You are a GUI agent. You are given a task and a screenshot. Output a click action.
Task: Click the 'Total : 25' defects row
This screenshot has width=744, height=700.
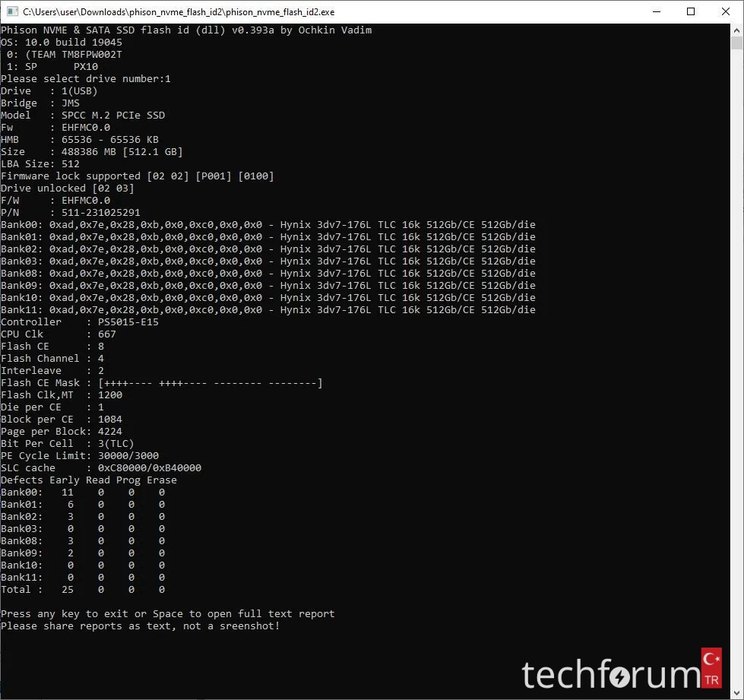(82, 590)
